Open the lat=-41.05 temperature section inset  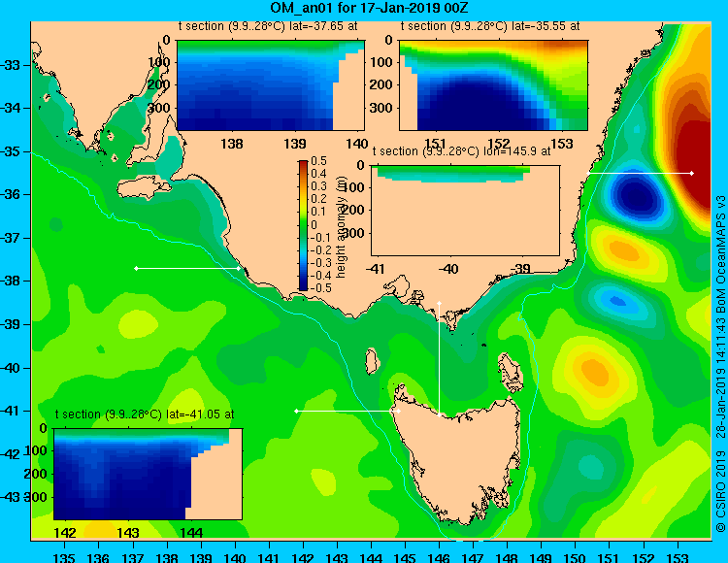[148, 474]
